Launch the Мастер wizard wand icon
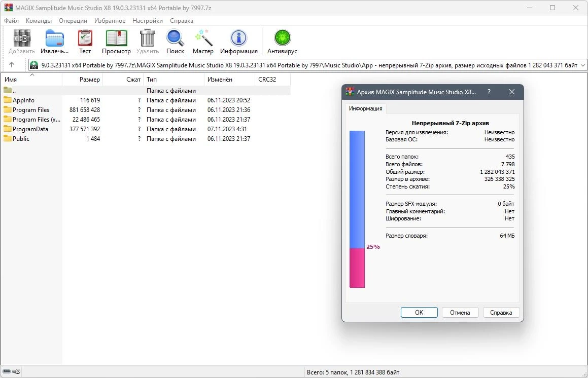The width and height of the screenshot is (588, 378). 203,38
